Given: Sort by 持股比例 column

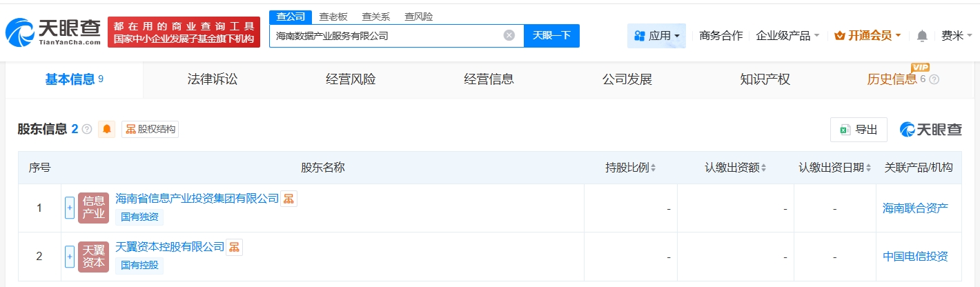Looking at the screenshot, I should (653, 168).
